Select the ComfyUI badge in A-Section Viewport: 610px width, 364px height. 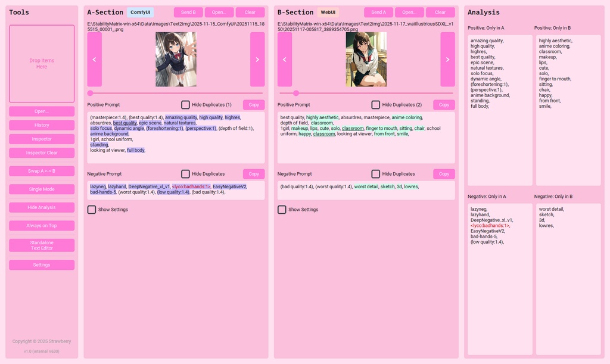(x=141, y=12)
